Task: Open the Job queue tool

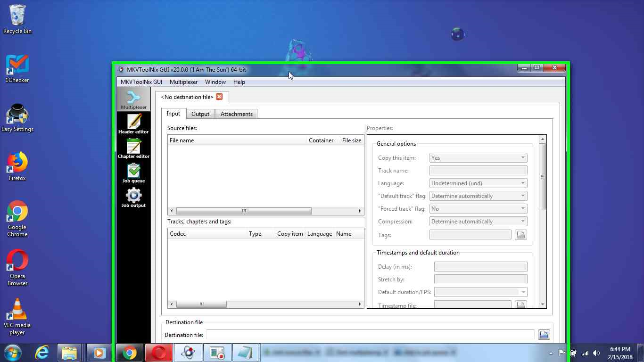Action: tap(133, 173)
